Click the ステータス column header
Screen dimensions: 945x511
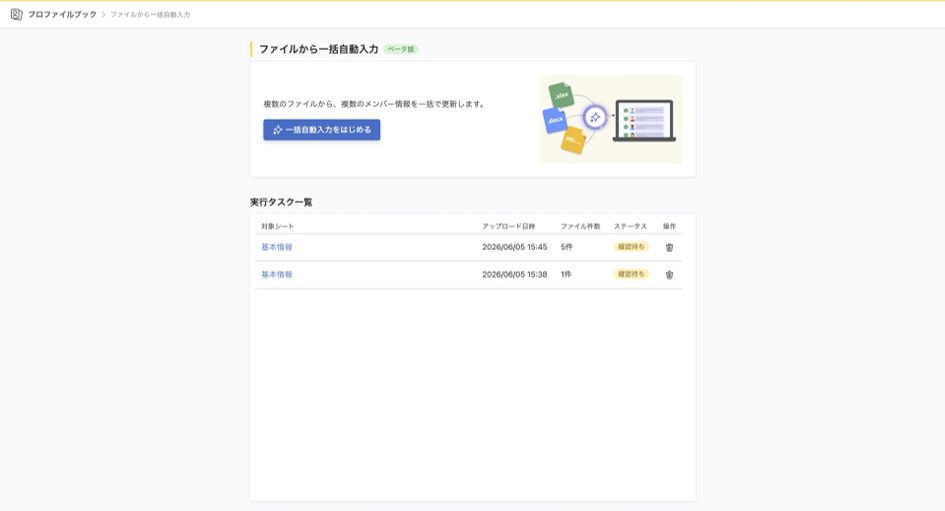click(630, 226)
